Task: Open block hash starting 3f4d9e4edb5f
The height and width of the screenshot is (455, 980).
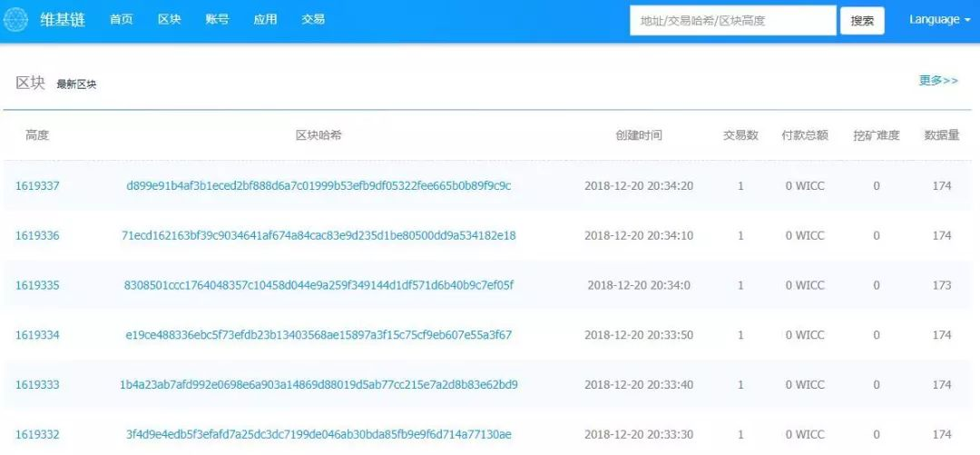Action: [318, 434]
